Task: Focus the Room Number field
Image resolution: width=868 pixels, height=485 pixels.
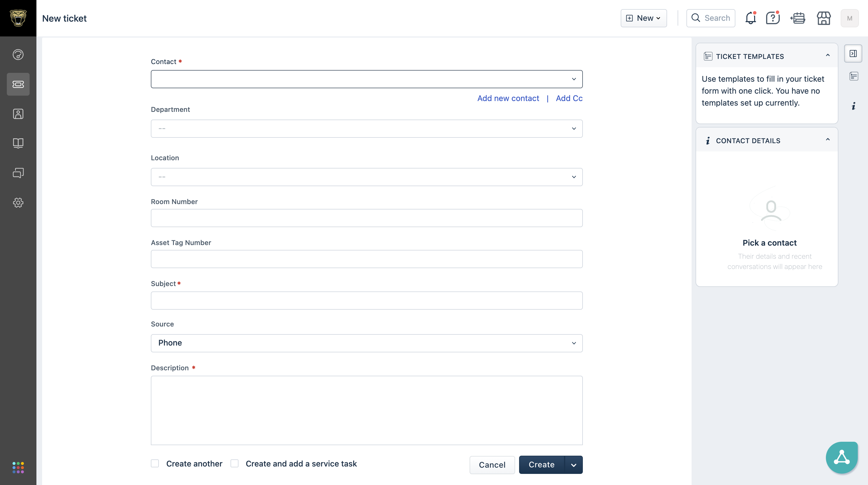Action: click(367, 218)
